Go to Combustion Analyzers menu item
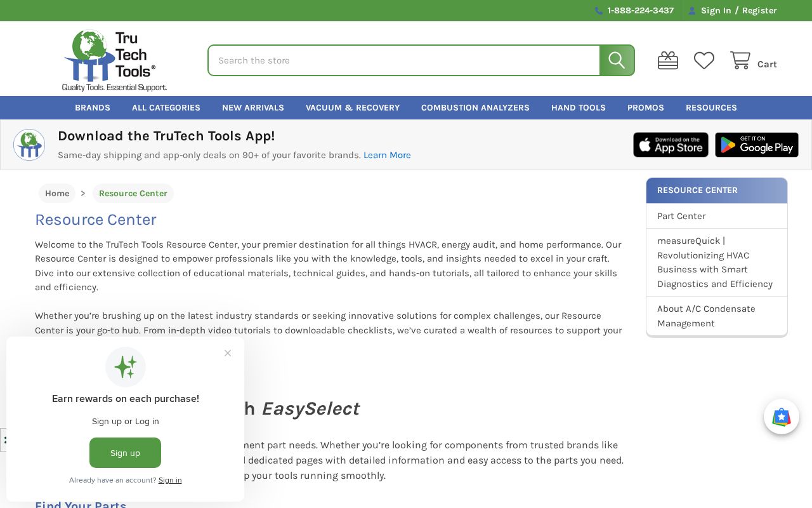The width and height of the screenshot is (812, 508). (475, 108)
